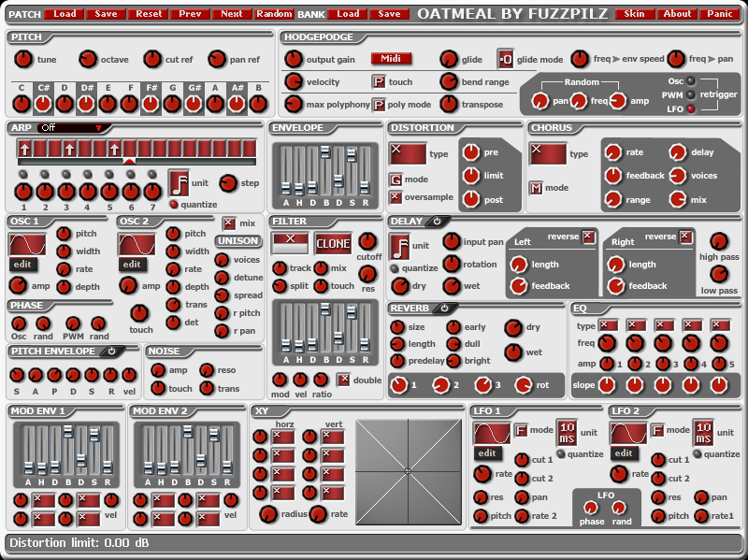Click the LFO 2 10 ms unit icon
The image size is (748, 560).
[704, 433]
